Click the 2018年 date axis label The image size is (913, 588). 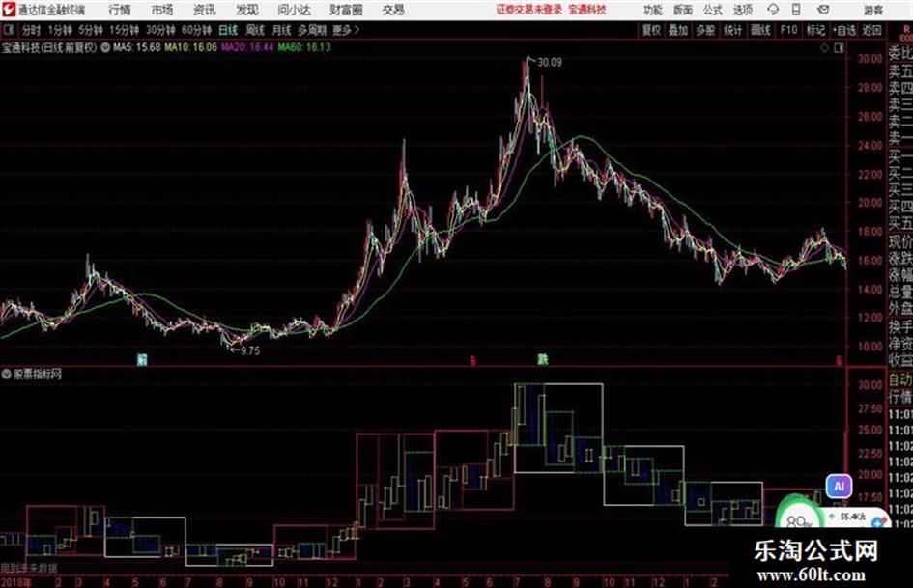pos(16,582)
